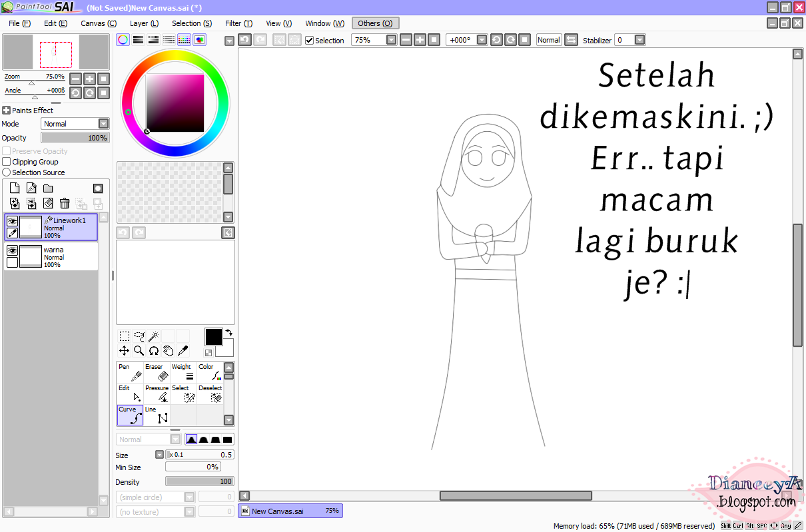The image size is (806, 532).
Task: Toggle the color mixer panel
Action: click(x=154, y=39)
